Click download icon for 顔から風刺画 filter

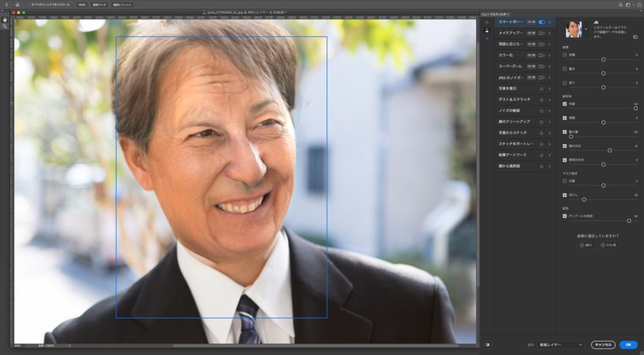tap(542, 166)
